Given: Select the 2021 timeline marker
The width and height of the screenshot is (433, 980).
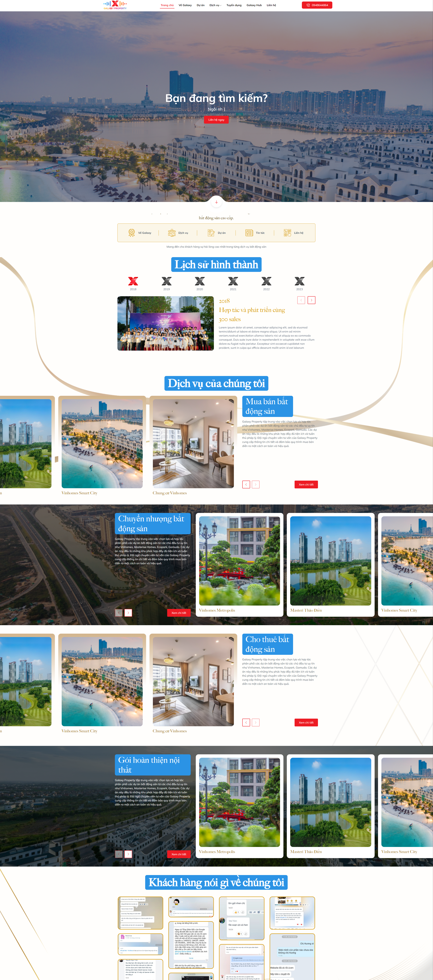Looking at the screenshot, I should point(233,283).
